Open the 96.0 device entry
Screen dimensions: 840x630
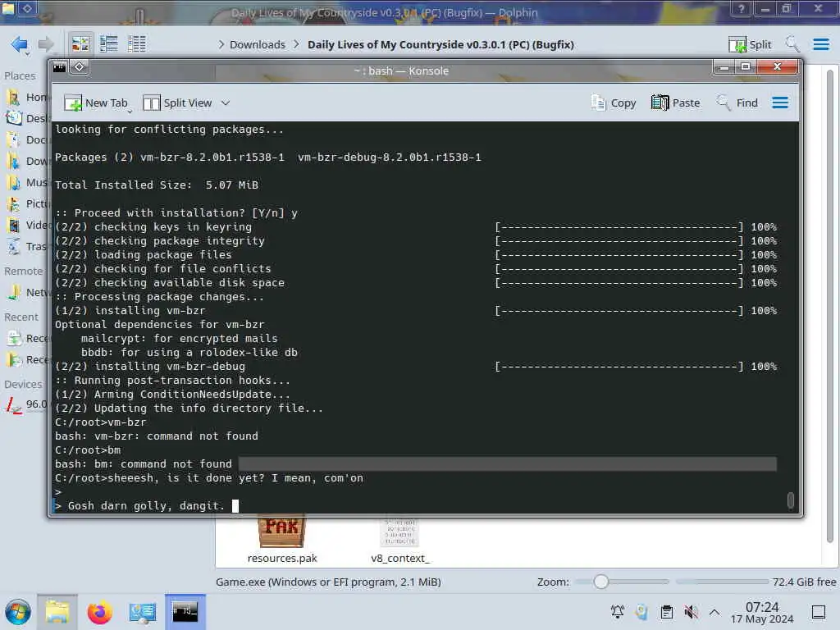click(x=27, y=404)
